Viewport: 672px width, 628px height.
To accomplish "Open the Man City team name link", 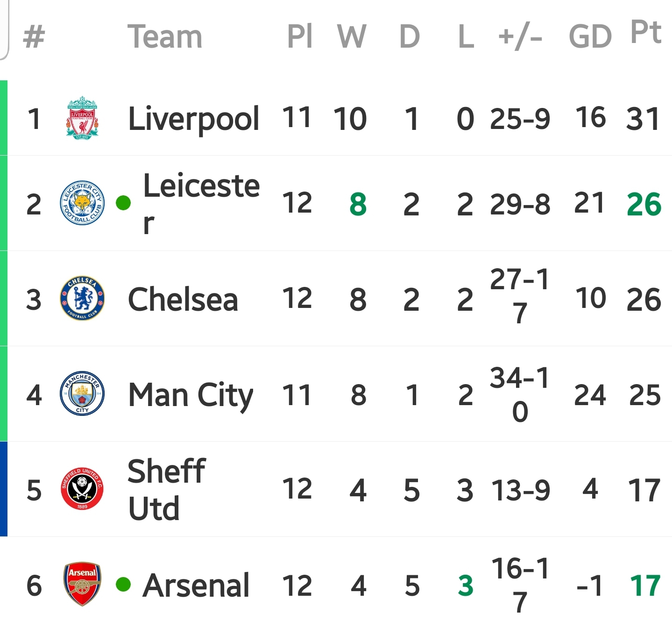I will (x=191, y=396).
